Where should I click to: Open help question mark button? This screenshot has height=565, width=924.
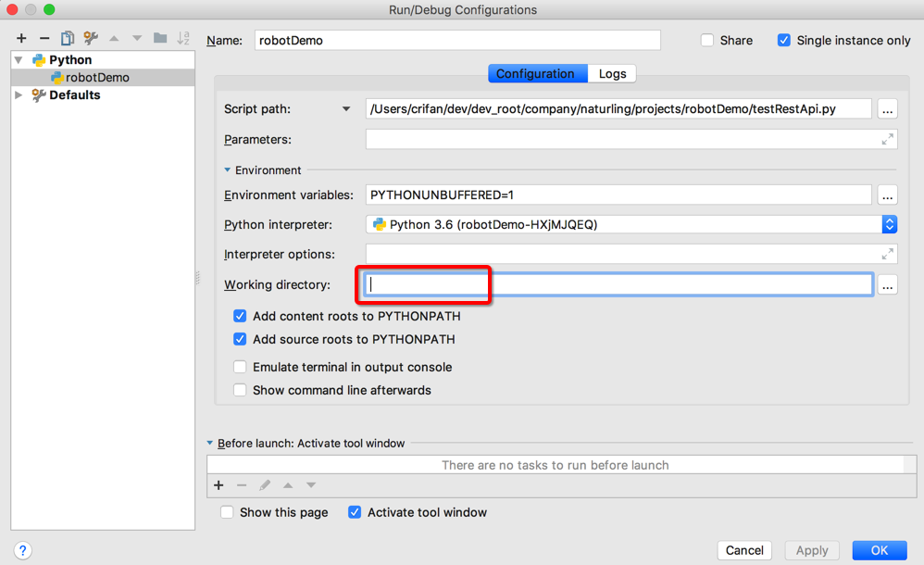pos(22,550)
